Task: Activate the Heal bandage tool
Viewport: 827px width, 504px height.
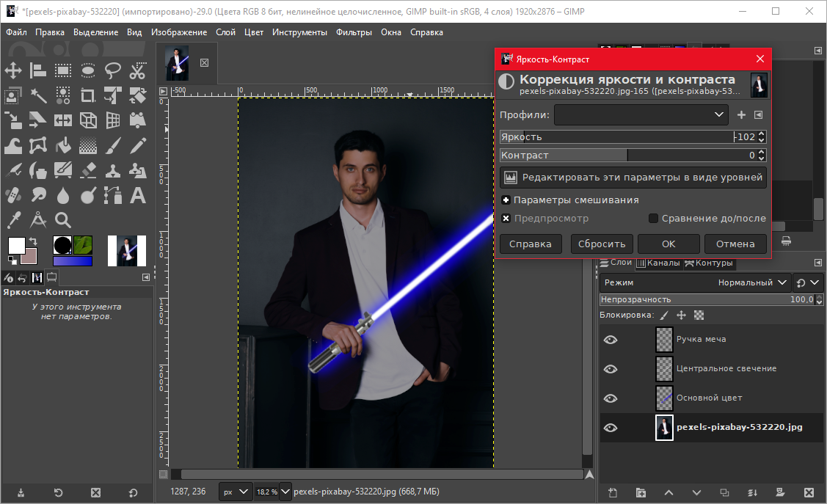Action: 13,196
